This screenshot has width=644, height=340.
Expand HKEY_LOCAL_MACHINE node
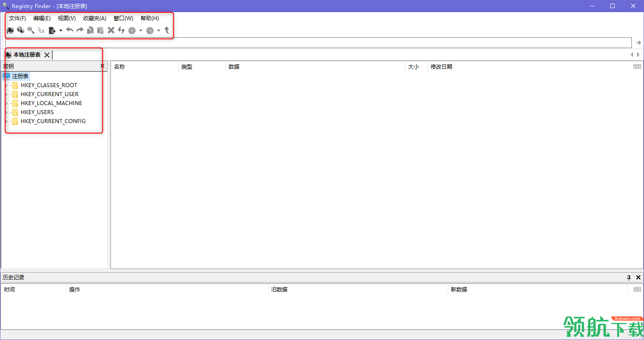click(x=6, y=103)
